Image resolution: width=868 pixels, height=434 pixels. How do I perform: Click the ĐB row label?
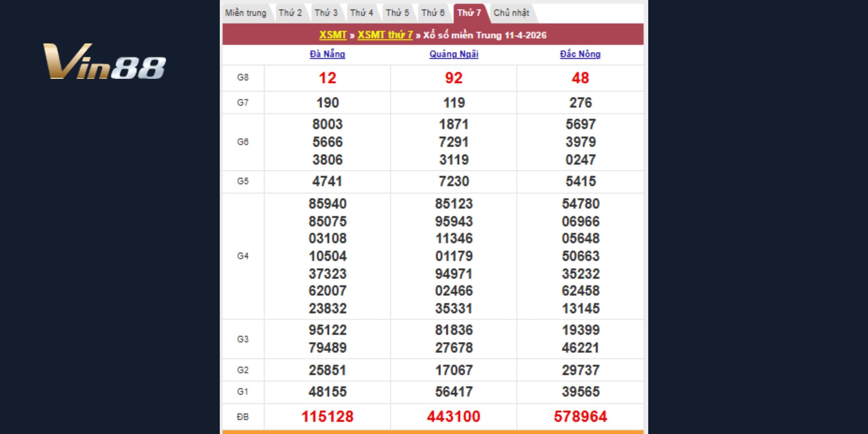click(x=243, y=417)
